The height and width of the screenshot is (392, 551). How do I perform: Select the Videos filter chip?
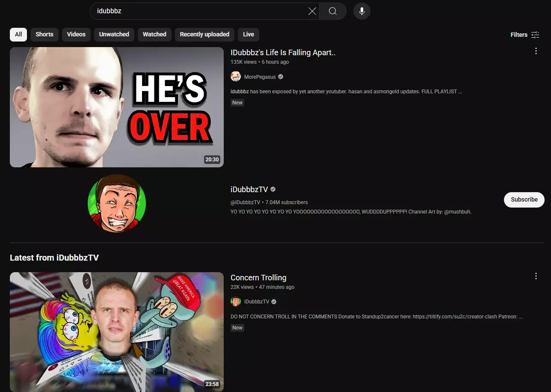tap(76, 35)
